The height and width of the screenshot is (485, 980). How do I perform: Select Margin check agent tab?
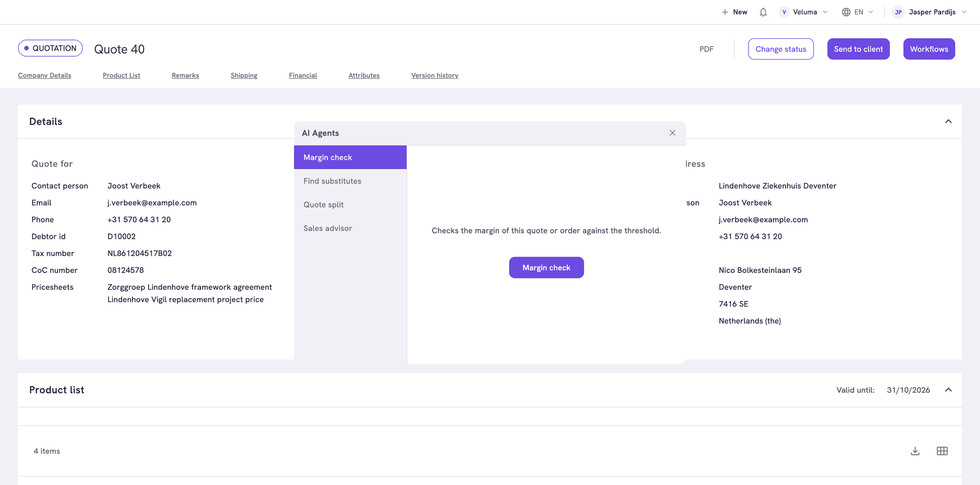point(350,158)
